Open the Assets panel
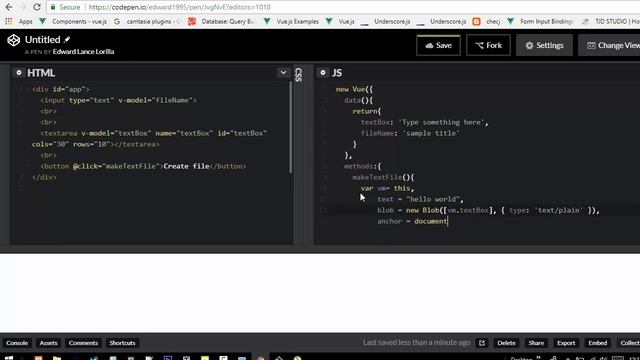The width and height of the screenshot is (640, 360). pos(48,343)
